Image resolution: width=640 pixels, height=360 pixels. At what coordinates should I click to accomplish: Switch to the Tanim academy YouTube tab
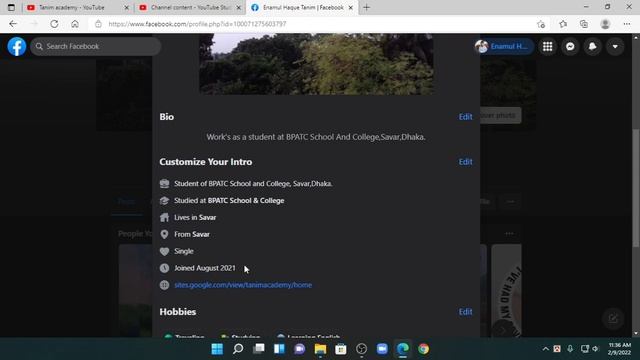pyautogui.click(x=77, y=7)
